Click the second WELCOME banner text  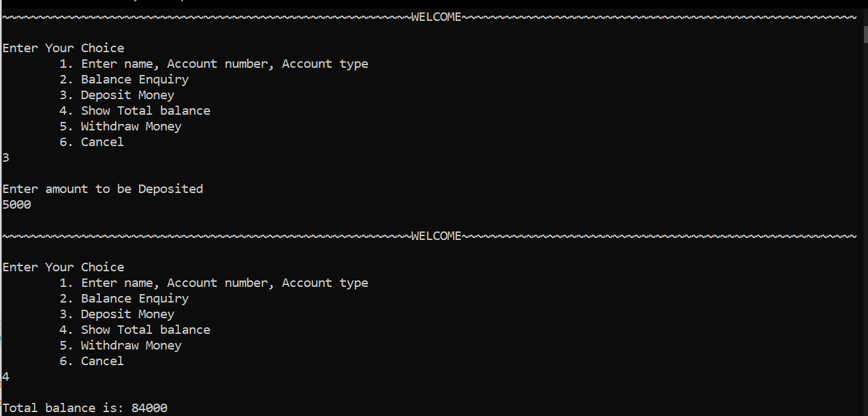point(436,236)
